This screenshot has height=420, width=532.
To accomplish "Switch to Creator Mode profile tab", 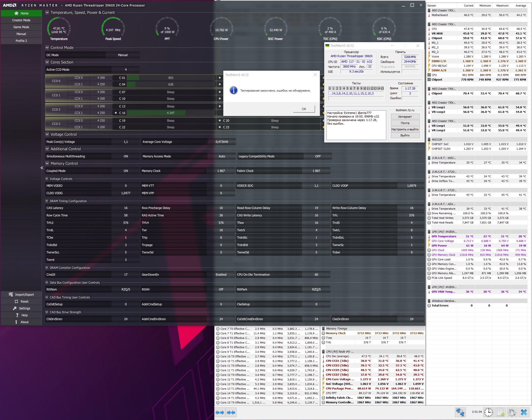I will coord(21,20).
